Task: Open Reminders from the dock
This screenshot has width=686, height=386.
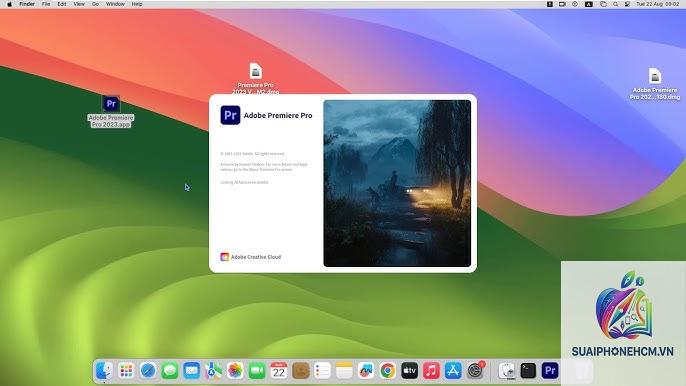Action: (322, 371)
